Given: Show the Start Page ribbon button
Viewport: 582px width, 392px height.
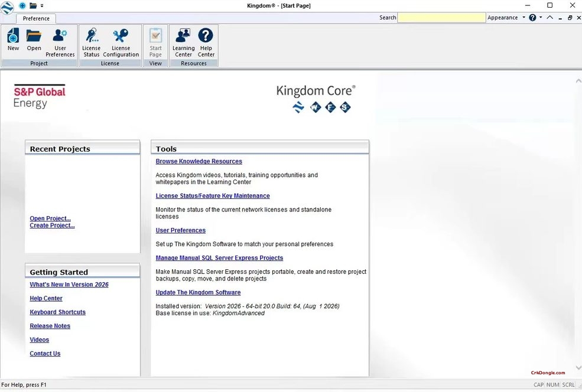Looking at the screenshot, I should [155, 43].
